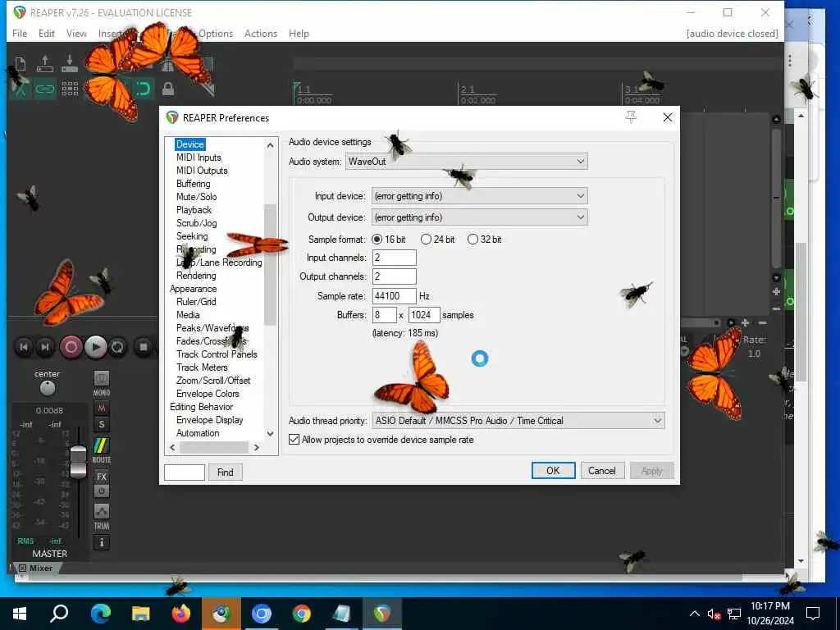
Task: Click the Find button
Action: pos(225,472)
